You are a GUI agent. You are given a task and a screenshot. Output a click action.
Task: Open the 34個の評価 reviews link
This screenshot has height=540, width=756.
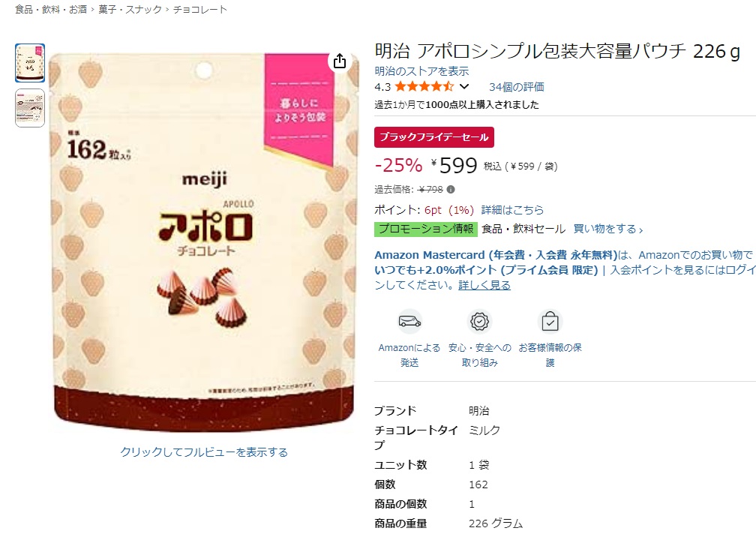point(516,87)
